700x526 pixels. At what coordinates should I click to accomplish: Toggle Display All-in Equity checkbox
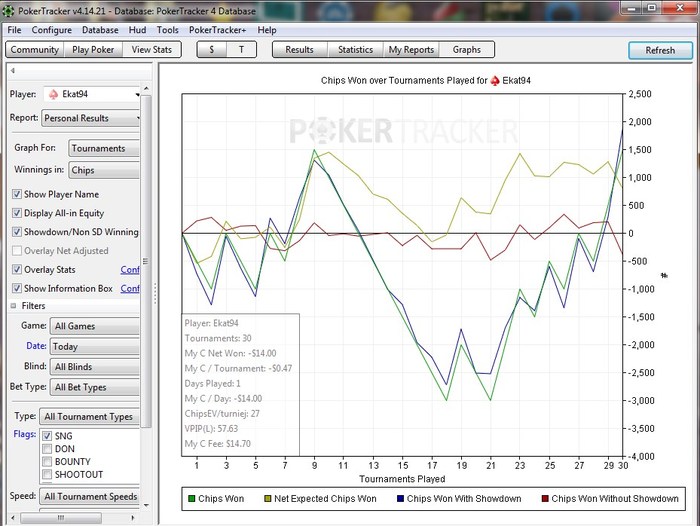point(17,213)
